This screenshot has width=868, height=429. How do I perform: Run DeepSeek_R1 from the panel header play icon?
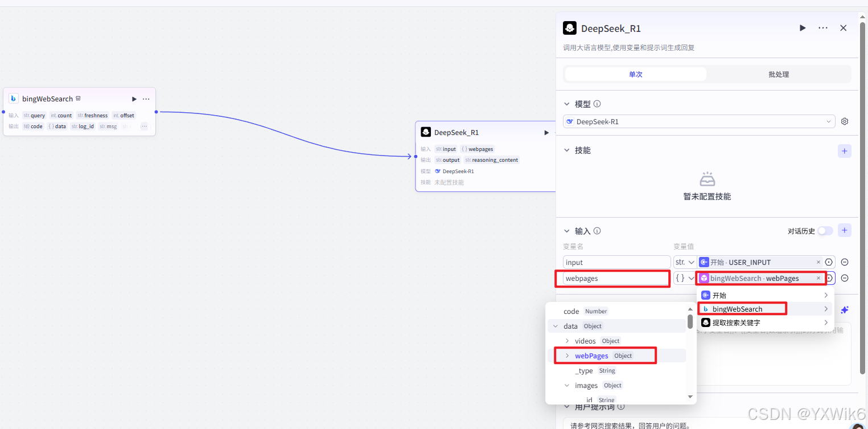coord(803,28)
